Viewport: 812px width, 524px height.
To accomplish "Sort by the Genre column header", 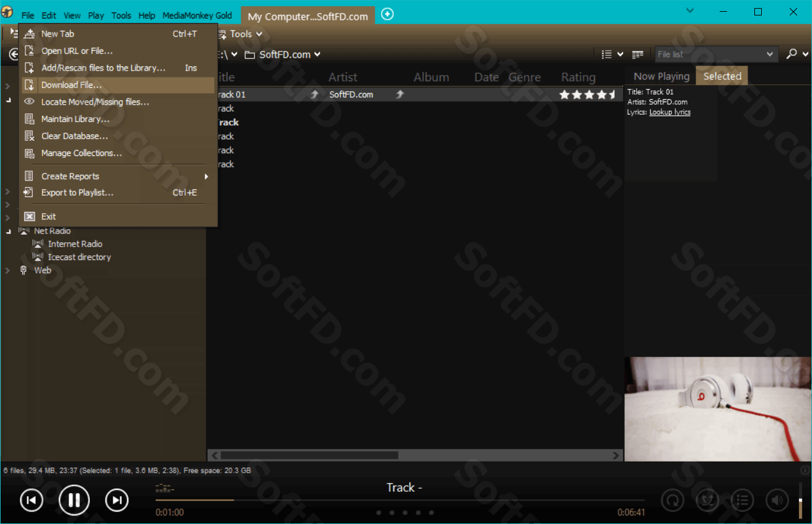I will point(525,77).
